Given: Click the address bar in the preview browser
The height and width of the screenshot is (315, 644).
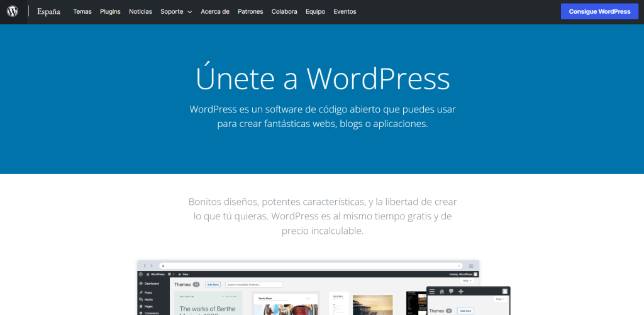Looking at the screenshot, I should [x=311, y=266].
